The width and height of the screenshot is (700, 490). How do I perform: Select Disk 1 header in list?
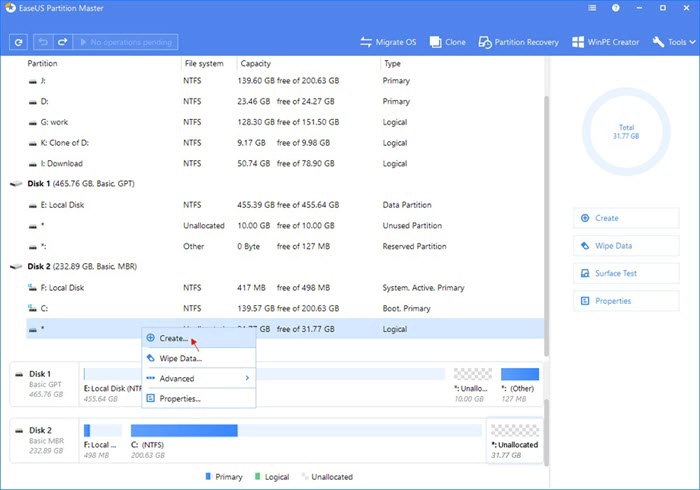click(80, 183)
